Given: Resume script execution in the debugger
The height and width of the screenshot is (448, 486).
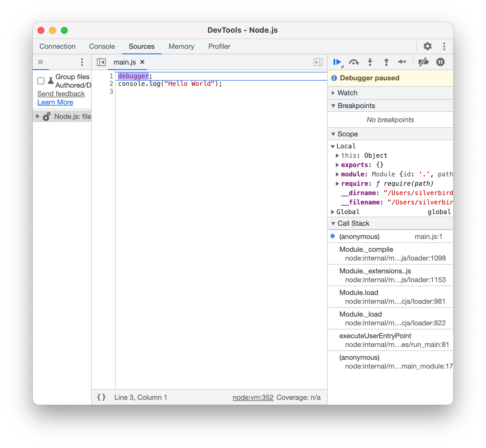Looking at the screenshot, I should click(337, 62).
